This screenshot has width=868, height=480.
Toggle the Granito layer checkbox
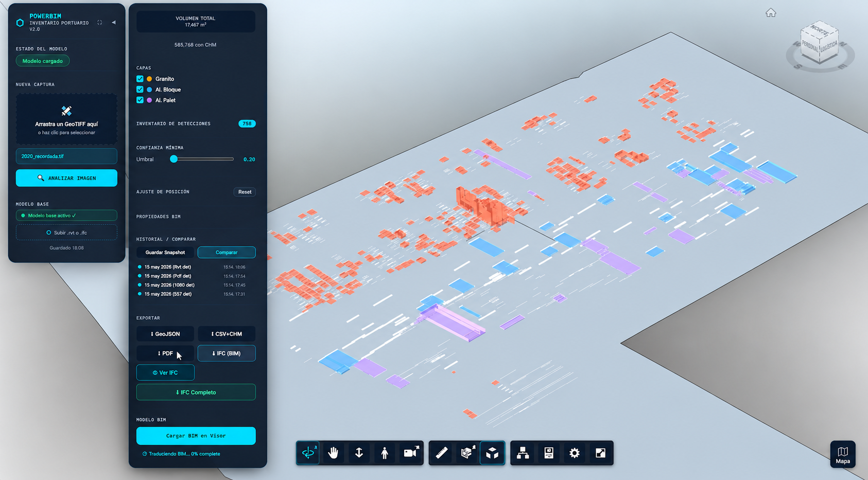tap(140, 79)
